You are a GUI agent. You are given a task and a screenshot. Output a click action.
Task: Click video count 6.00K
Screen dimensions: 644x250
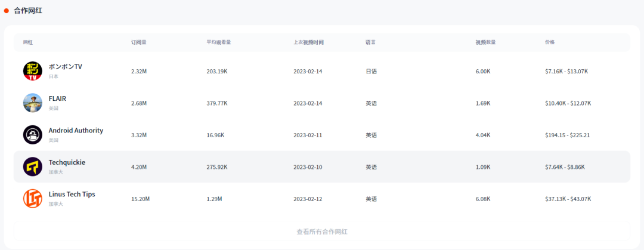483,72
